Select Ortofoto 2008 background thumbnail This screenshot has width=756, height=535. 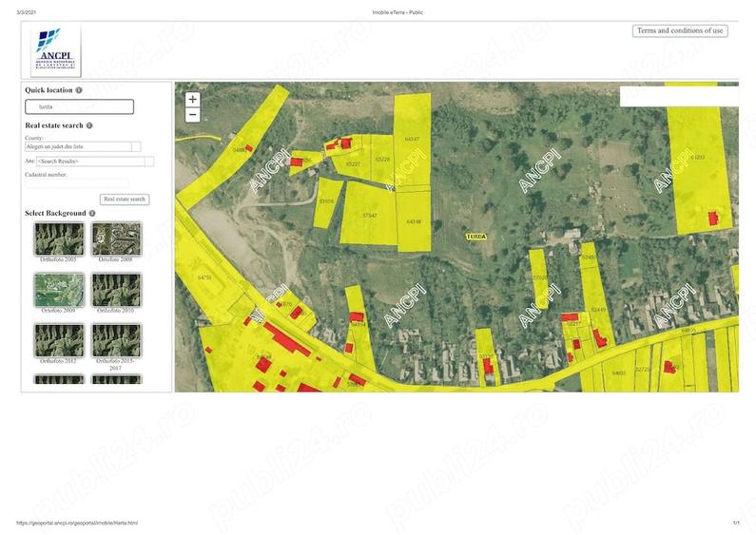116,239
